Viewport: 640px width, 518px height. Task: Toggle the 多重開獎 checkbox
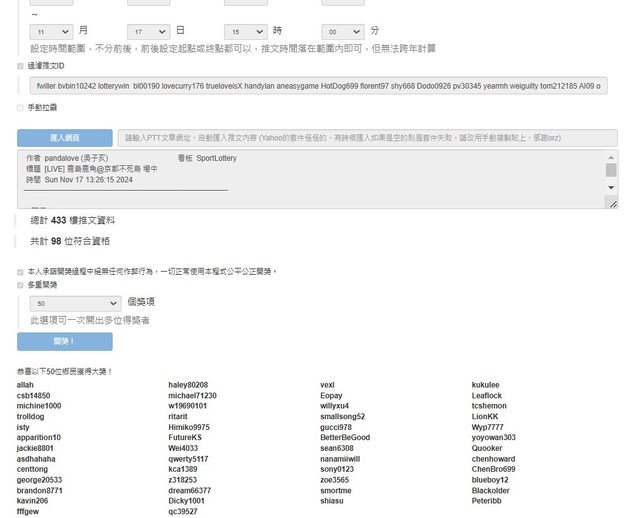coord(21,285)
